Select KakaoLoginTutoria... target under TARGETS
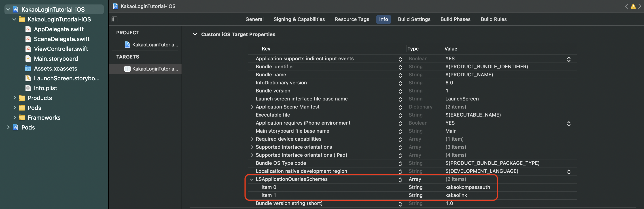The image size is (644, 209). pyautogui.click(x=155, y=69)
